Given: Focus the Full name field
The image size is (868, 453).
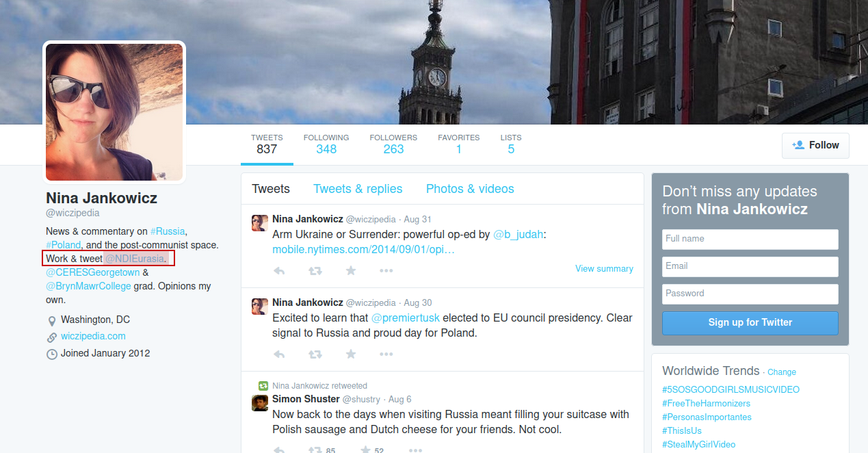Looking at the screenshot, I should 750,239.
